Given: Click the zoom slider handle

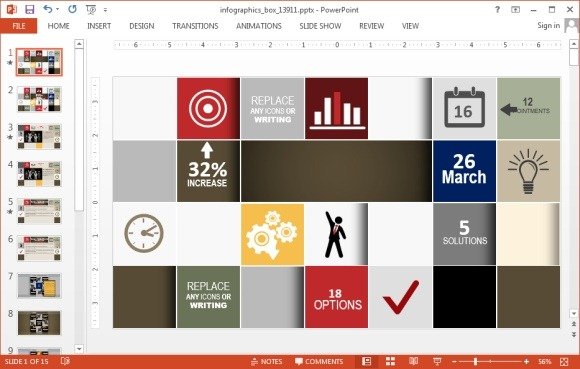Looking at the screenshot, I should point(476,362).
